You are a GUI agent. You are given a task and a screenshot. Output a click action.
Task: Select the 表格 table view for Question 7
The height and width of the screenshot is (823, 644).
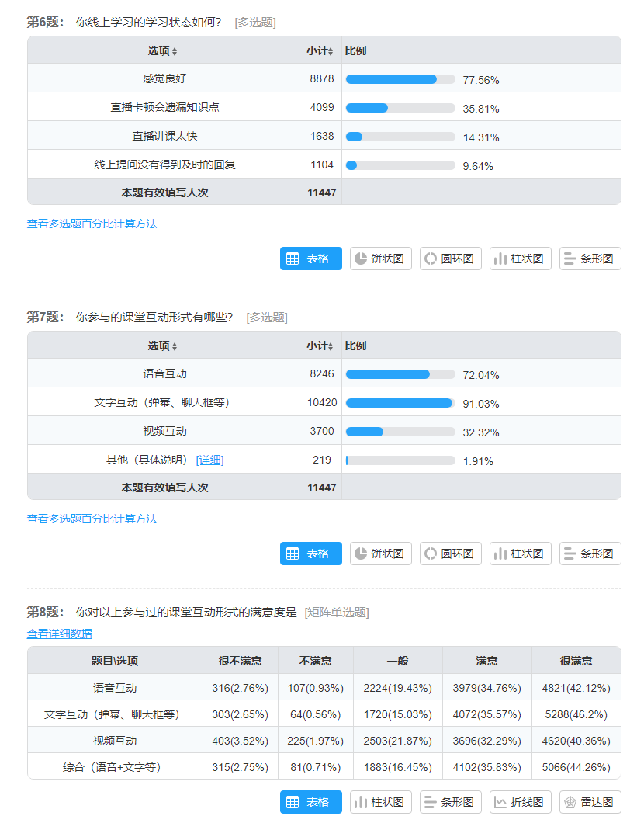[x=310, y=554]
